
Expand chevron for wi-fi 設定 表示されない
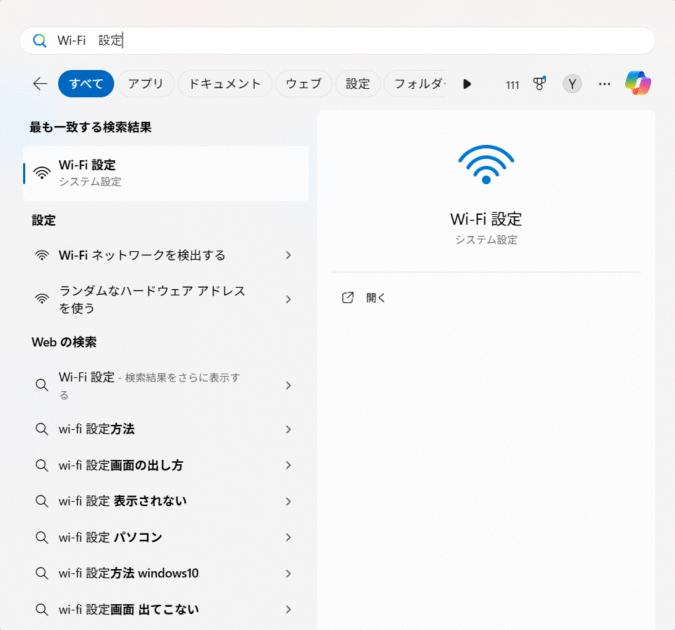pyautogui.click(x=288, y=501)
